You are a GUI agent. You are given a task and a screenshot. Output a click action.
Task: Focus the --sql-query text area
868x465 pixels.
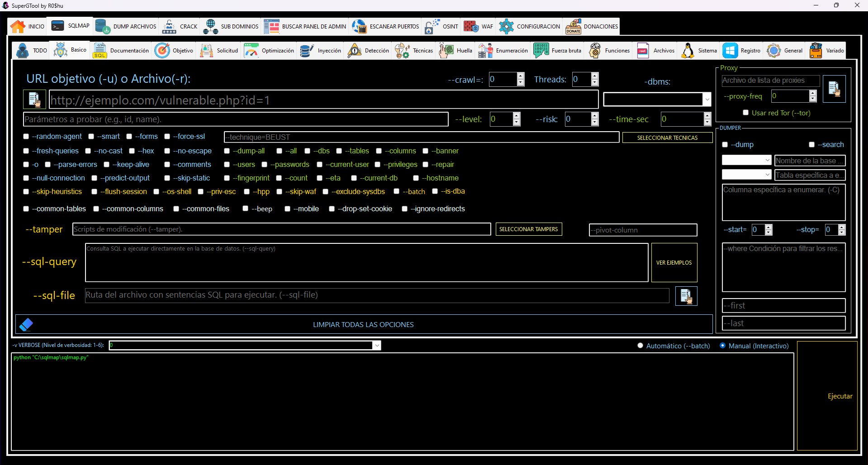[x=367, y=263]
